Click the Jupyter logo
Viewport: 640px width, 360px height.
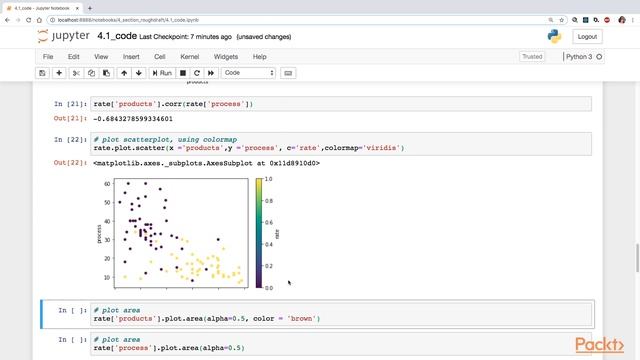[63, 36]
